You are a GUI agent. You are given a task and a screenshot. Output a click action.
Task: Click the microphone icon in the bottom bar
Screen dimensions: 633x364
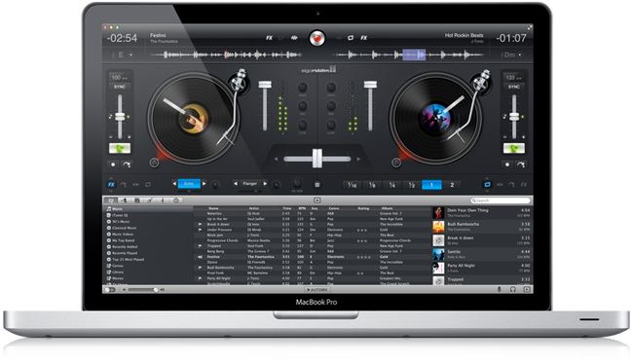[x=500, y=289]
